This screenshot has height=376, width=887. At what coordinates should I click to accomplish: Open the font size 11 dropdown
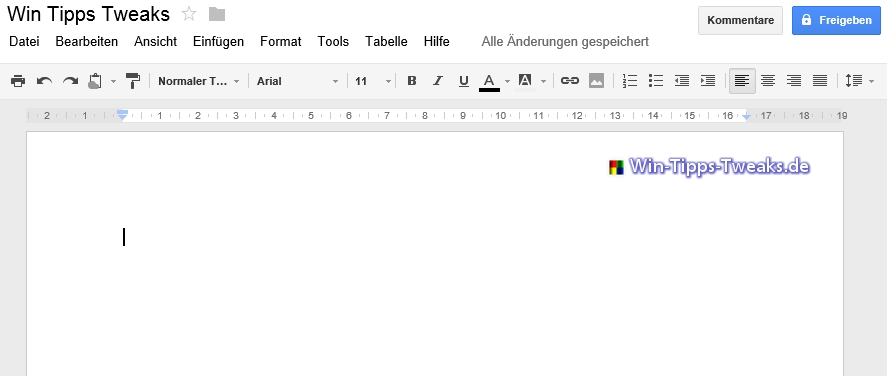[x=373, y=81]
